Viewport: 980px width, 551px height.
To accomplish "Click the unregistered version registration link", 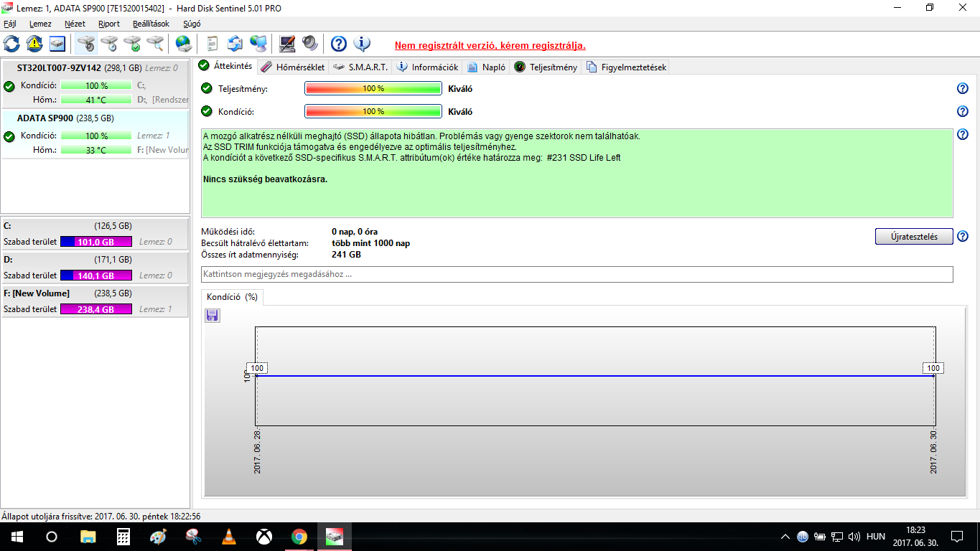I will pyautogui.click(x=490, y=45).
